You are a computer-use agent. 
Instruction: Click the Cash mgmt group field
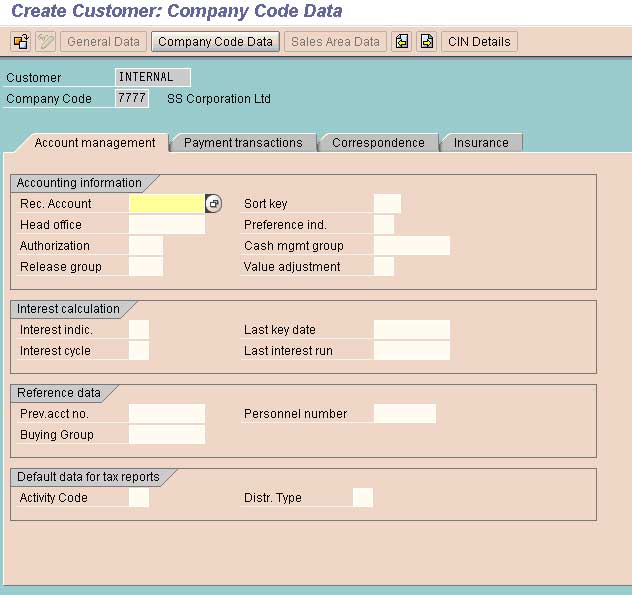pyautogui.click(x=411, y=246)
